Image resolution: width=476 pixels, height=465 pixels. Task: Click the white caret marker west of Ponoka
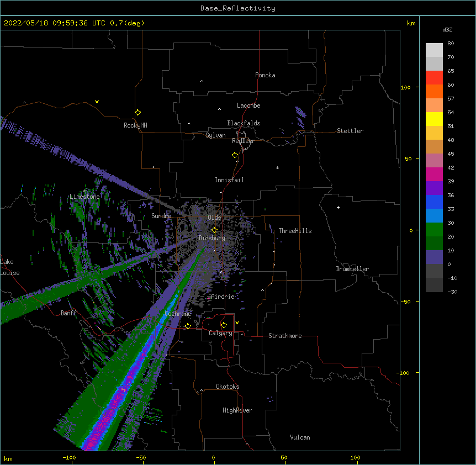[202, 81]
